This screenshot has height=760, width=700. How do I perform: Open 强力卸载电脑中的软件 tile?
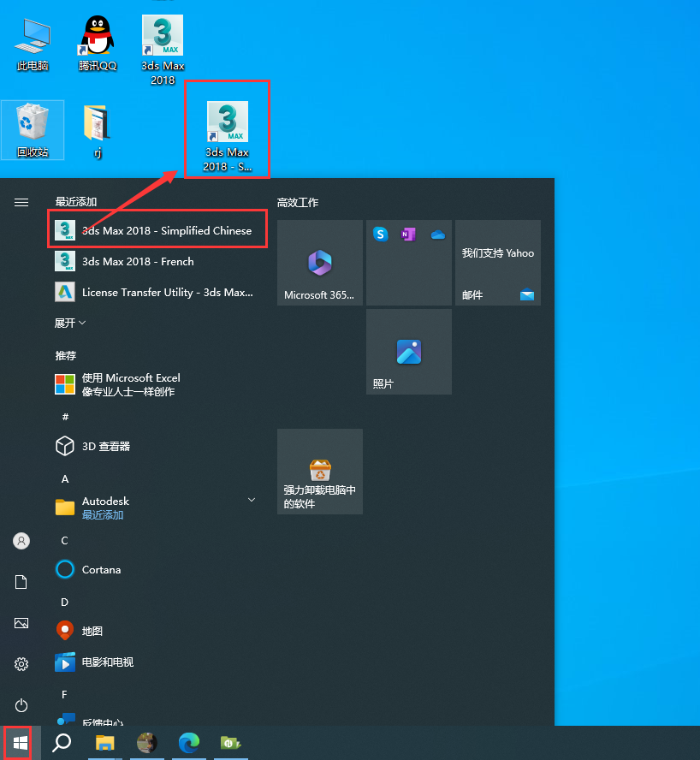(x=320, y=472)
